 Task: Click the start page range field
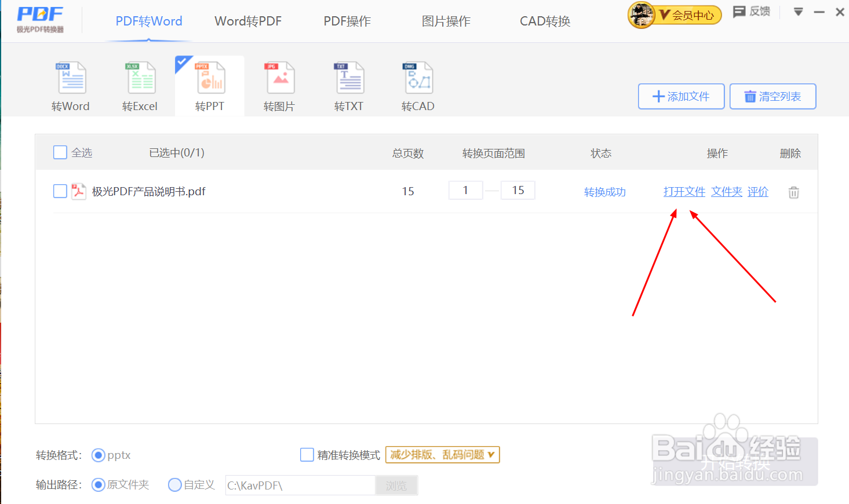(x=466, y=190)
